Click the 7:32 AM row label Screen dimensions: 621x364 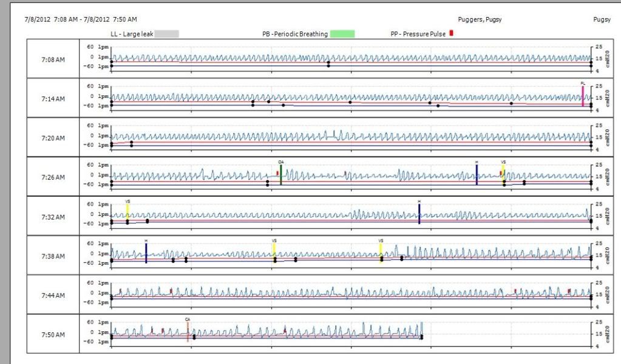(x=53, y=217)
